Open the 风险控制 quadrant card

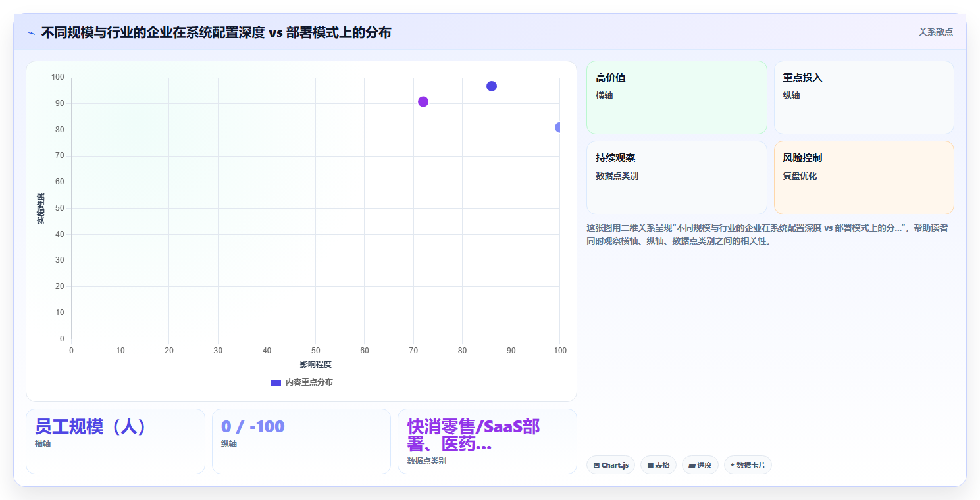tap(864, 178)
